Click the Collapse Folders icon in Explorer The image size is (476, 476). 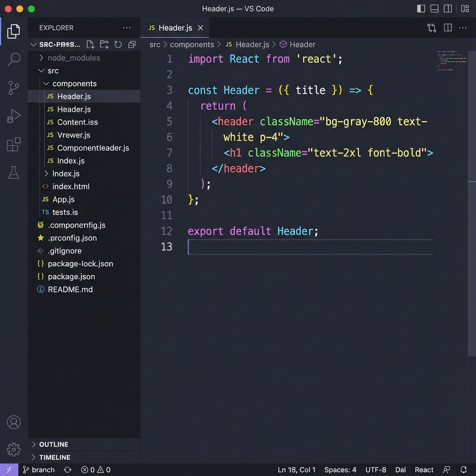pyautogui.click(x=132, y=45)
